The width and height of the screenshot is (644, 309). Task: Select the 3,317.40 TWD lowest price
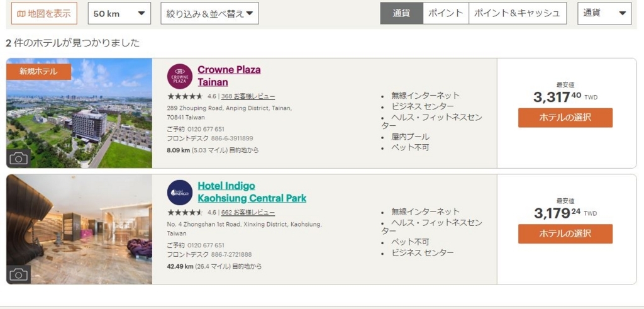tap(565, 98)
